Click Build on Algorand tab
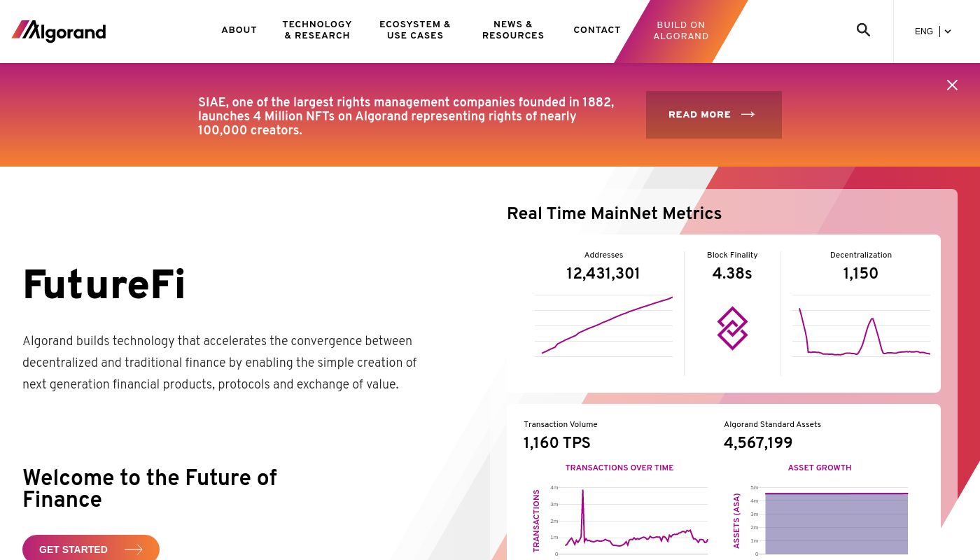 [x=681, y=31]
